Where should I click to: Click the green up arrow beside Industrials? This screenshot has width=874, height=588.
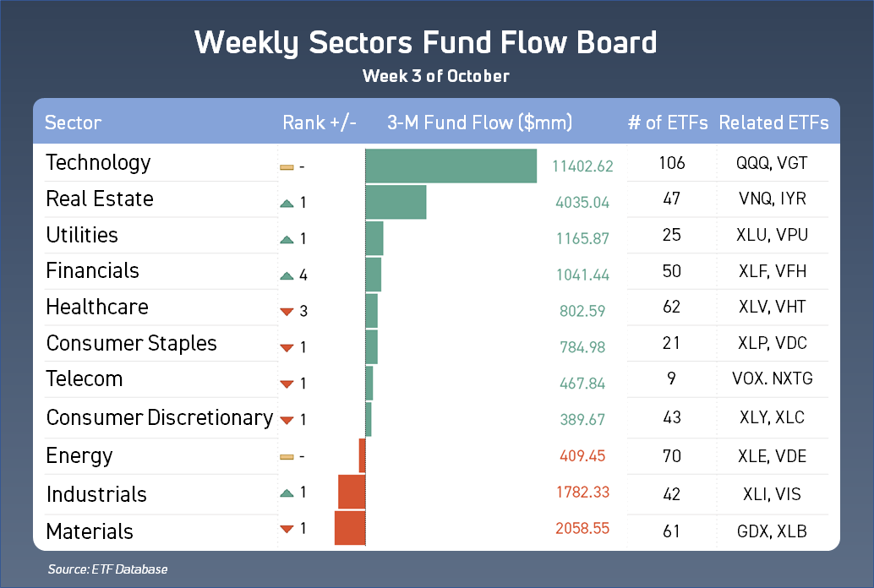coord(287,493)
